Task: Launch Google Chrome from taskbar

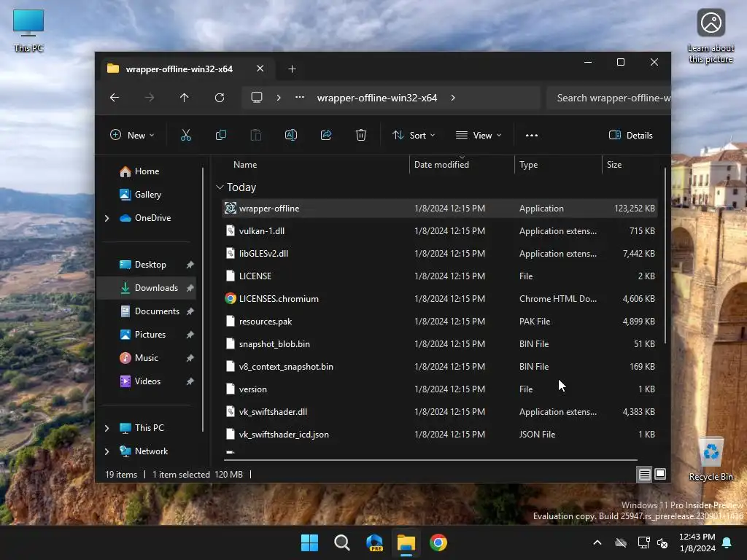Action: pyautogui.click(x=438, y=542)
